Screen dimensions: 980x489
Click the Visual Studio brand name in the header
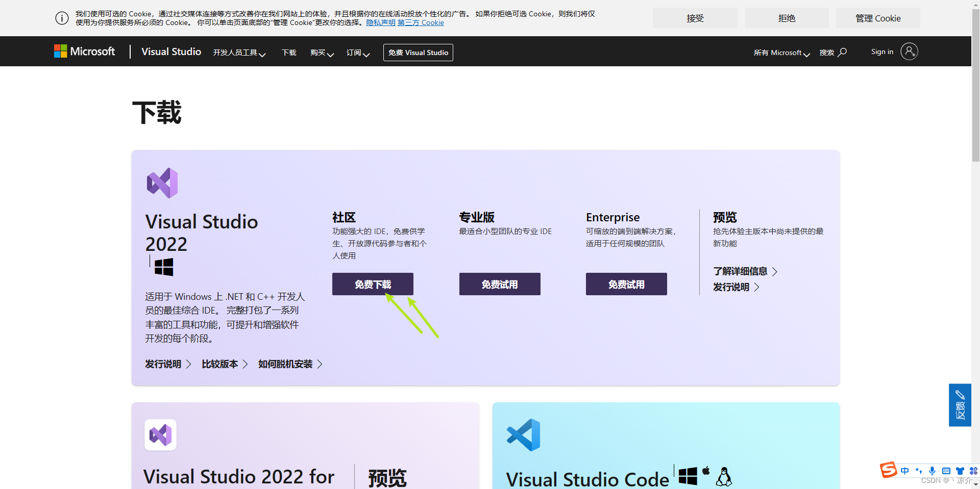pos(171,52)
